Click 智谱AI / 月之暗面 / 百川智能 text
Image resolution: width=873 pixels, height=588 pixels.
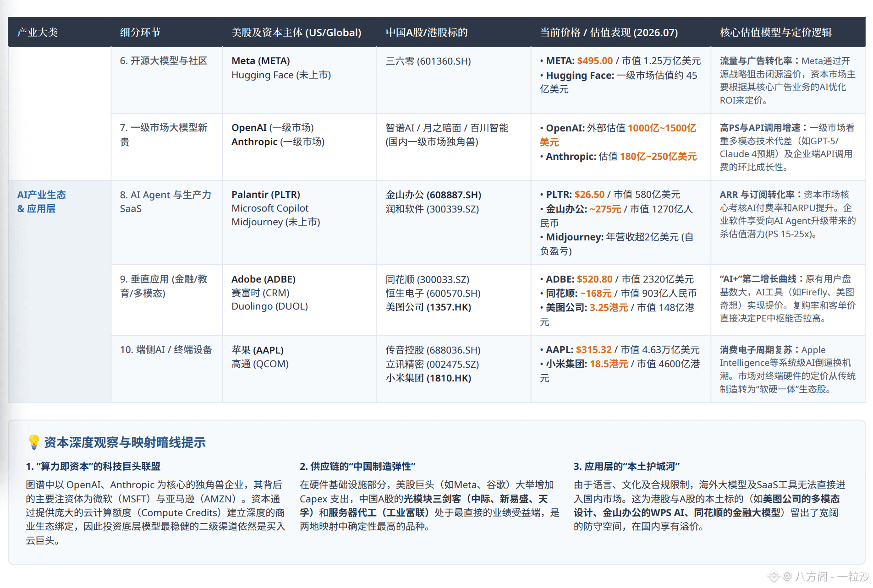pos(447,128)
